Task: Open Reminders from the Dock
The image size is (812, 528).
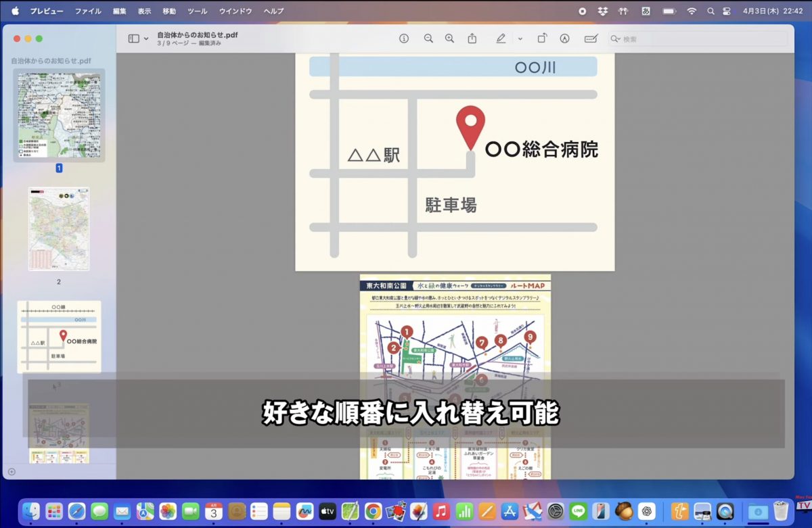Action: point(259,511)
